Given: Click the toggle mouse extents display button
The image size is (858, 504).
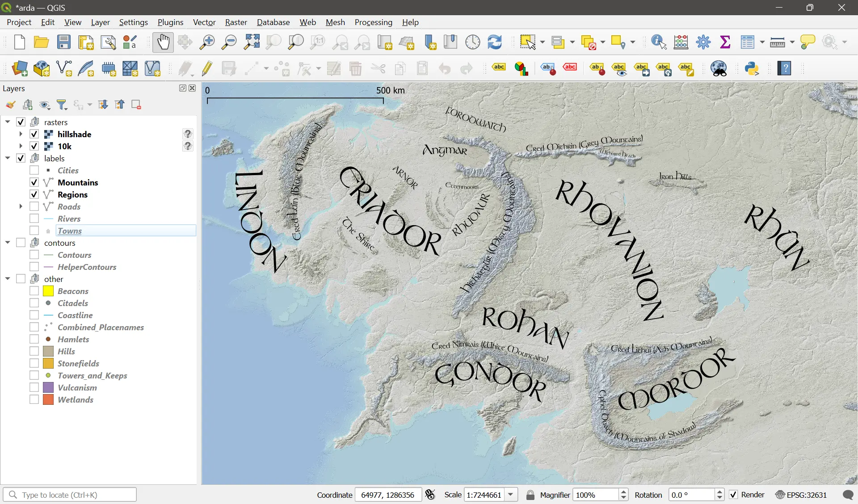Looking at the screenshot, I should (430, 495).
